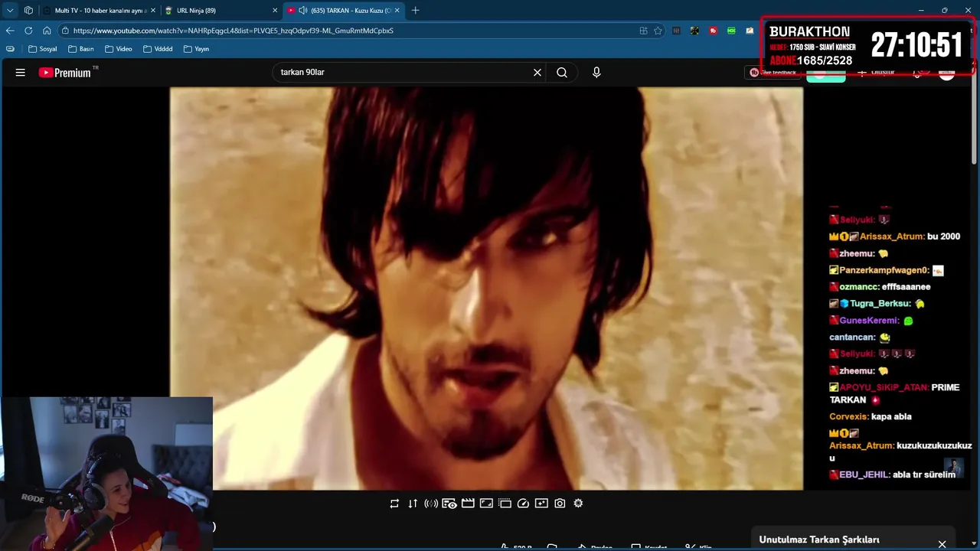Click the video visibility eye-card icon
Image resolution: width=980 pixels, height=551 pixels.
pyautogui.click(x=449, y=504)
